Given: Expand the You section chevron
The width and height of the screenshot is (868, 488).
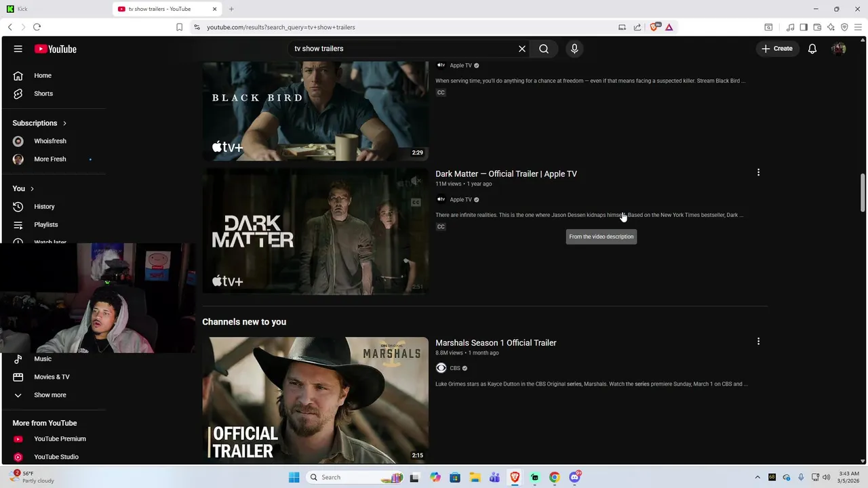Looking at the screenshot, I should (32, 188).
